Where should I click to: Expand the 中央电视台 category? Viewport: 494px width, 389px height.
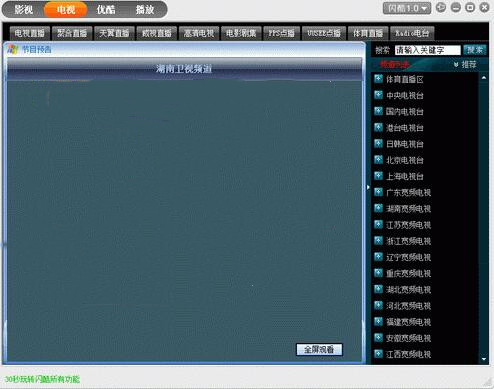point(405,96)
